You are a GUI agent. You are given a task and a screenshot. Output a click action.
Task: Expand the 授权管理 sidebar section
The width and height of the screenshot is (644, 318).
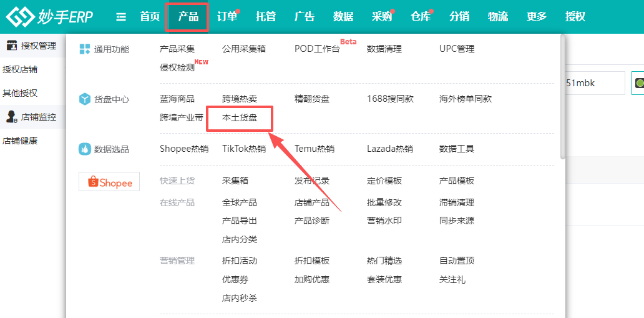(x=33, y=45)
